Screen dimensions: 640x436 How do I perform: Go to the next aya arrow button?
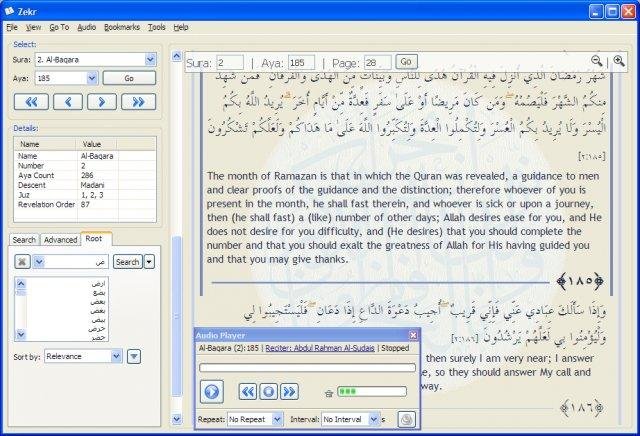coord(102,102)
